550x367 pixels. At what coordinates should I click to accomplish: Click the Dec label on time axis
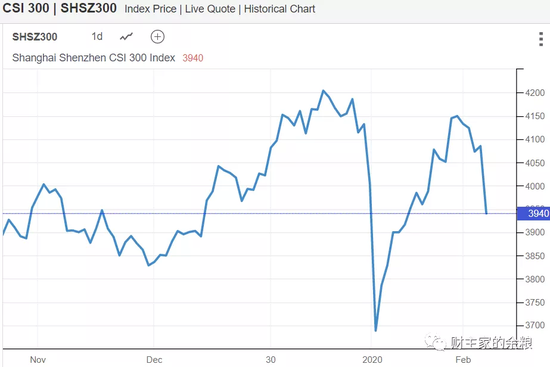tap(154, 360)
